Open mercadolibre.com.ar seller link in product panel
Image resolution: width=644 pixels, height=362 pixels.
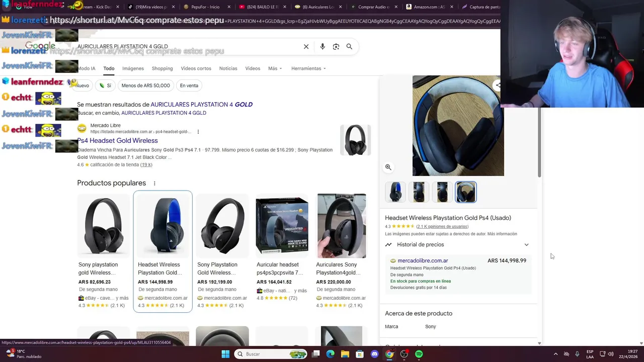(423, 260)
